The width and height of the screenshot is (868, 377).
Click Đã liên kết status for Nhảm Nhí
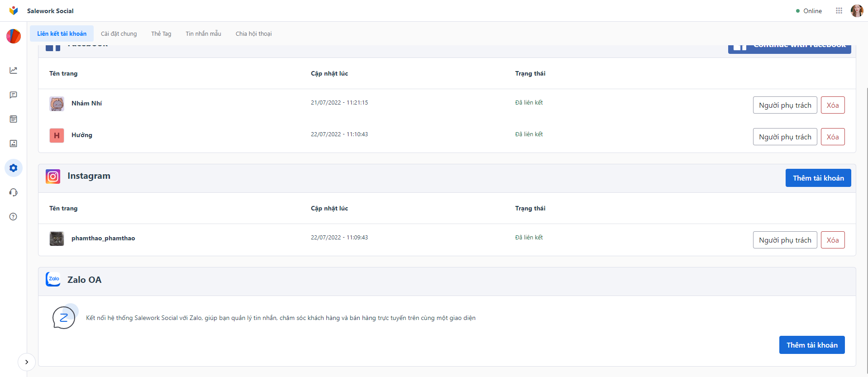pos(529,103)
